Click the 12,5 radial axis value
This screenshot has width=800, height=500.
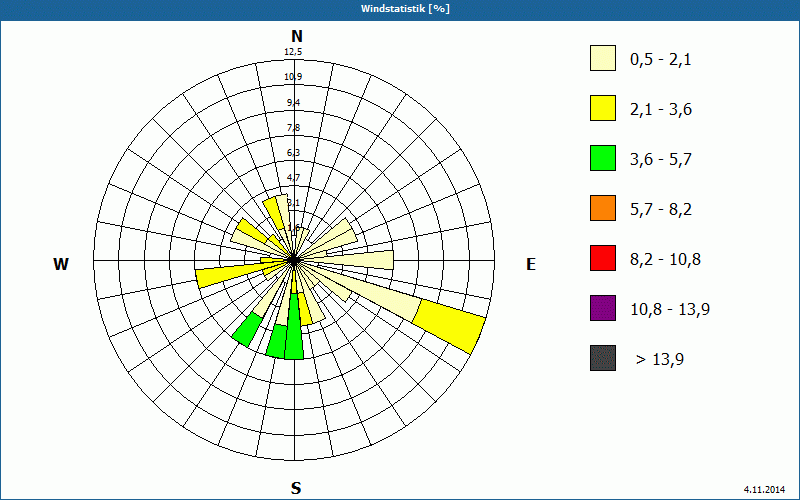click(x=294, y=52)
